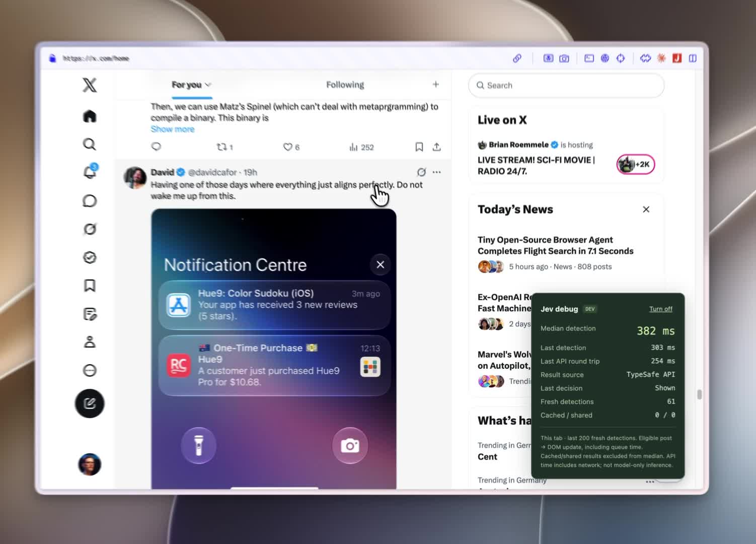
Task: Open Grok icon in the sidebar
Action: 90,229
